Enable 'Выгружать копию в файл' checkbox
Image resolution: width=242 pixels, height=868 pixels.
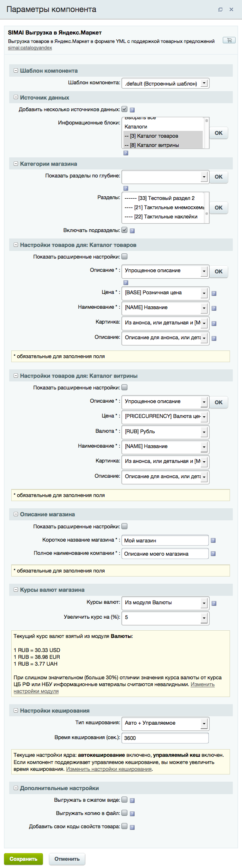(125, 813)
